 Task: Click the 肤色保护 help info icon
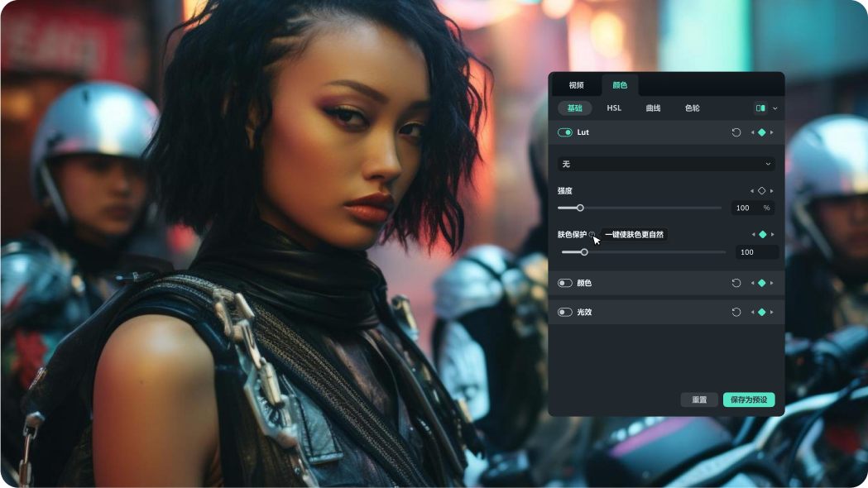[x=592, y=235]
